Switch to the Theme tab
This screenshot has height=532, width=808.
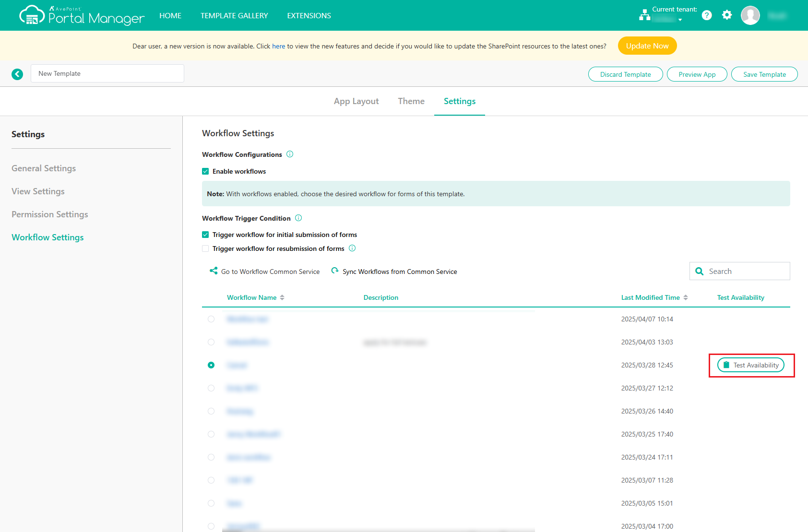(x=411, y=101)
